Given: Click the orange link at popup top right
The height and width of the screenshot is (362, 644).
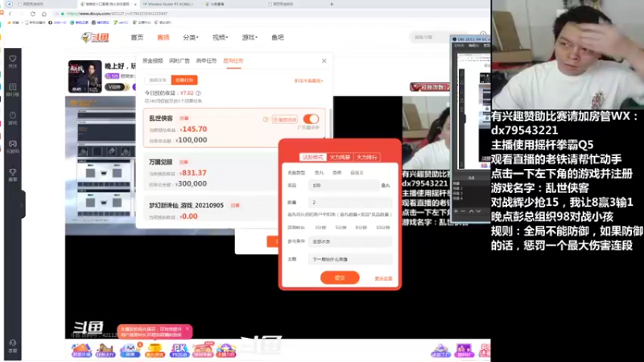Looking at the screenshot, I should [x=309, y=81].
